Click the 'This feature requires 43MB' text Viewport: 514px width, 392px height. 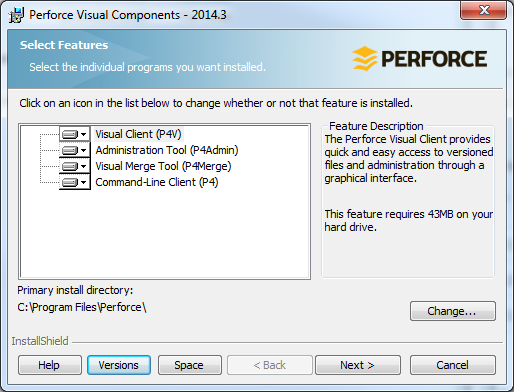click(x=409, y=220)
